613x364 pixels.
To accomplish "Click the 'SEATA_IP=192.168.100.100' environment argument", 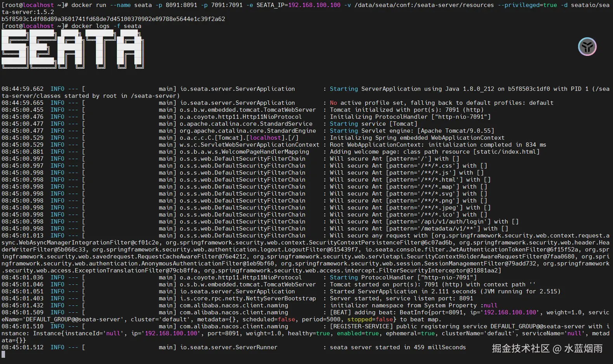I will [298, 5].
